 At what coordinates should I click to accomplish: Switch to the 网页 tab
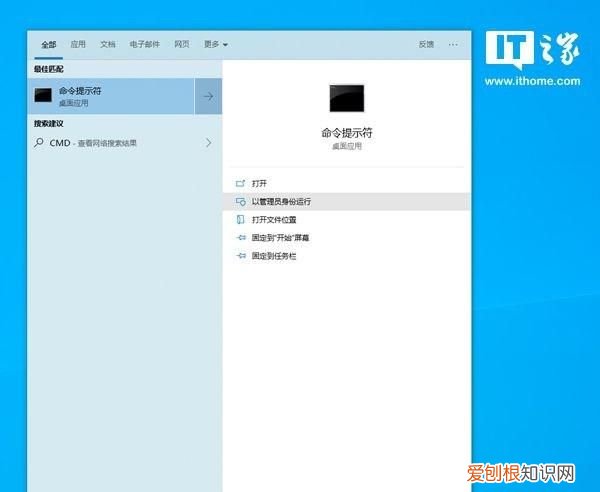(x=182, y=44)
